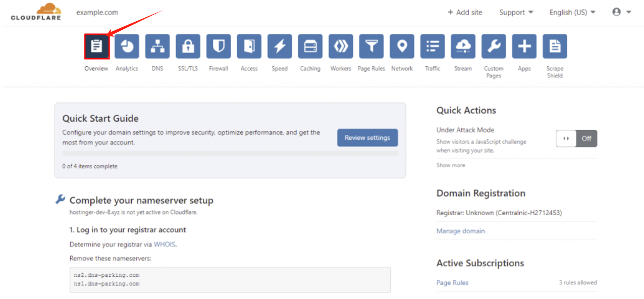The image size is (644, 299).
Task: Open the SSL/TLS padlock icon
Action: (188, 46)
